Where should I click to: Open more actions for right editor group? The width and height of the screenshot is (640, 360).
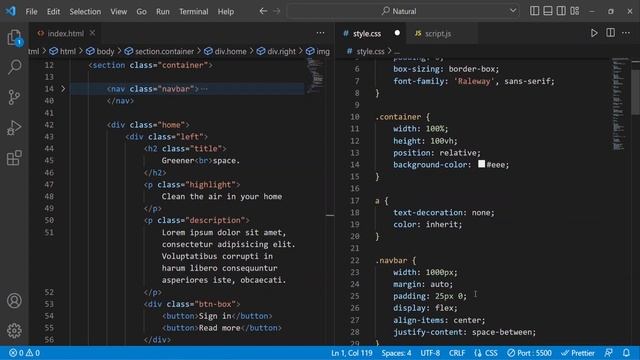tap(626, 33)
